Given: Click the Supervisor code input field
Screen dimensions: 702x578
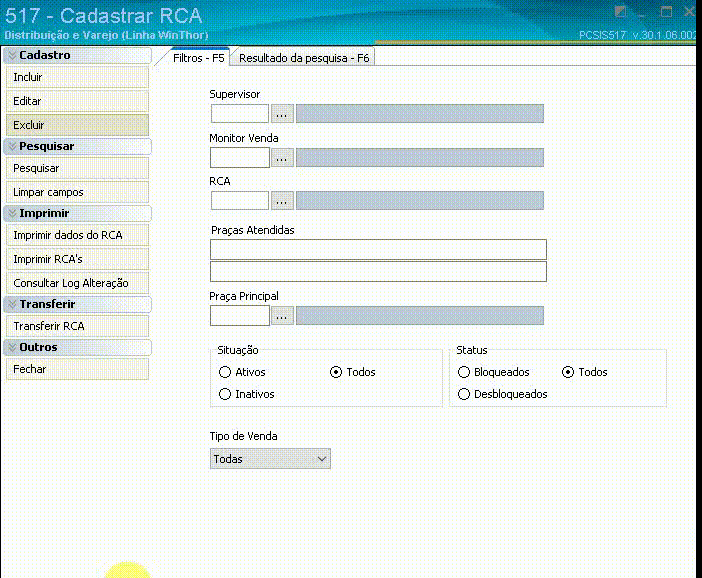Looking at the screenshot, I should [240, 114].
